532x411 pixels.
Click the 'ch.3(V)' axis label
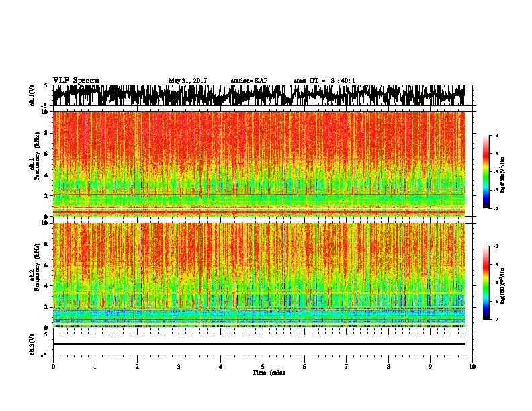tap(32, 345)
